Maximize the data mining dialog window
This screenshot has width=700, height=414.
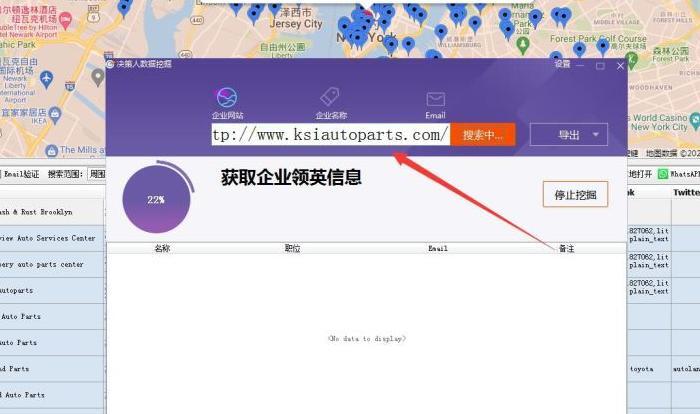click(x=600, y=66)
